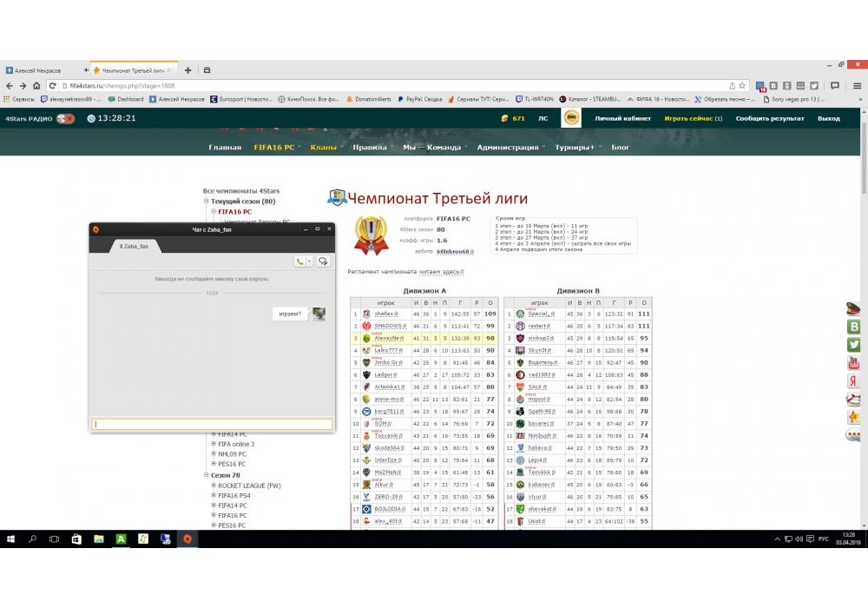Click the 4Stars radio play icon
Image resolution: width=868 pixels, height=608 pixels.
pyautogui.click(x=65, y=118)
